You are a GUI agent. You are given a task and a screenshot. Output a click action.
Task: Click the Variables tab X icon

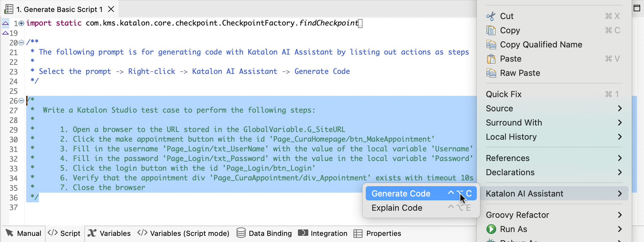pos(92,233)
